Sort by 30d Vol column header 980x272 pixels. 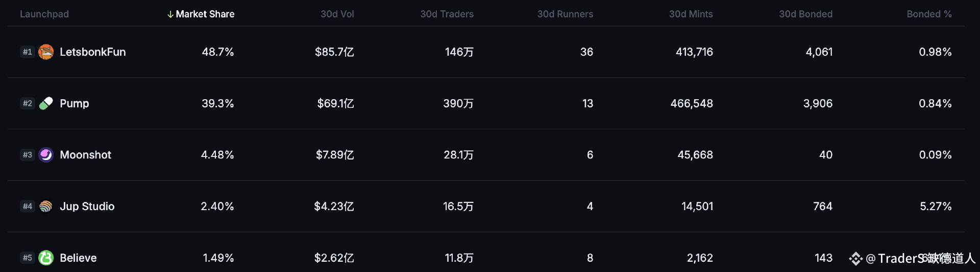coord(337,14)
